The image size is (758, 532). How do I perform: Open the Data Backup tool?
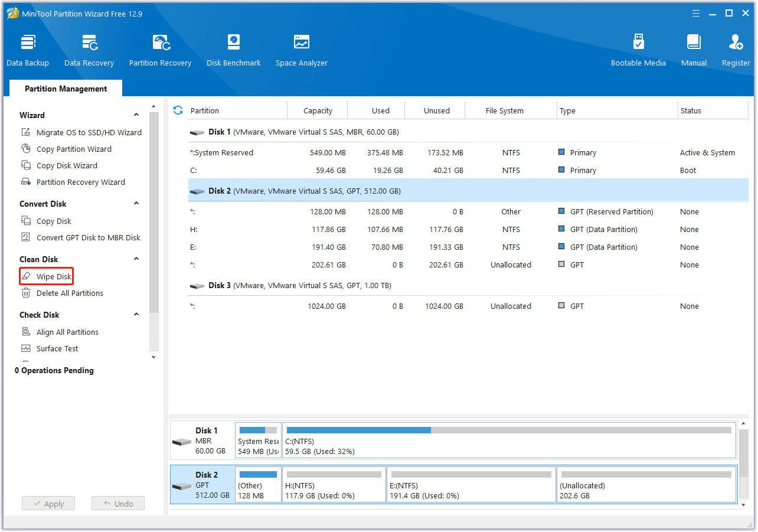coord(28,51)
